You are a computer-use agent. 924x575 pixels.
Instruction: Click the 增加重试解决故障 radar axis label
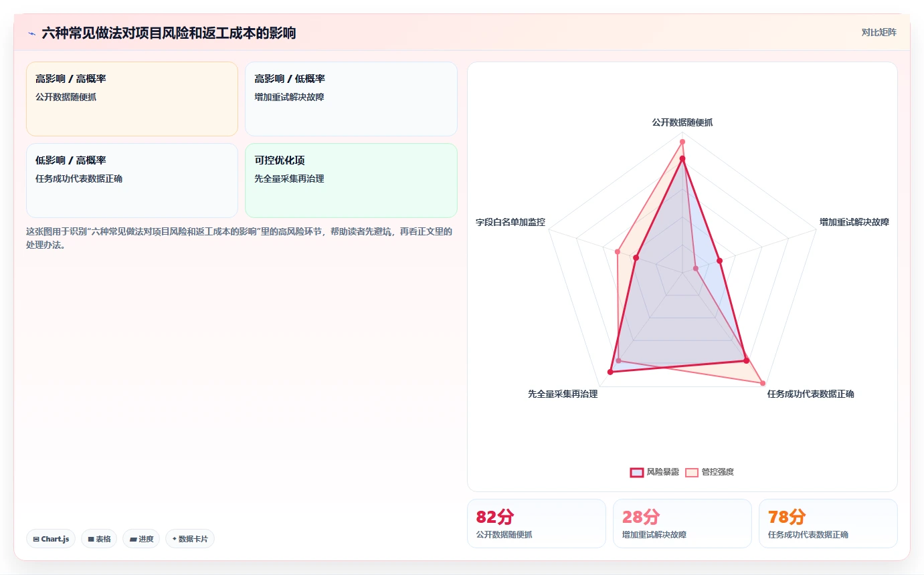pyautogui.click(x=854, y=222)
